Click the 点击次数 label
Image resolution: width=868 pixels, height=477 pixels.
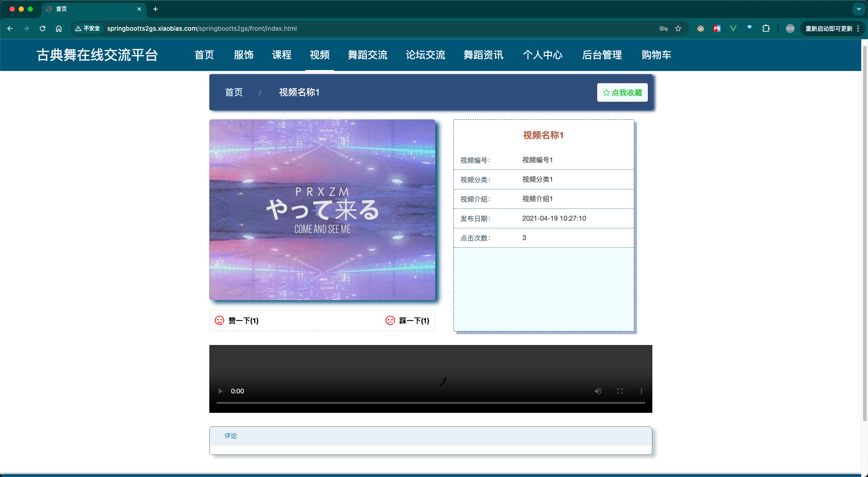(x=475, y=238)
